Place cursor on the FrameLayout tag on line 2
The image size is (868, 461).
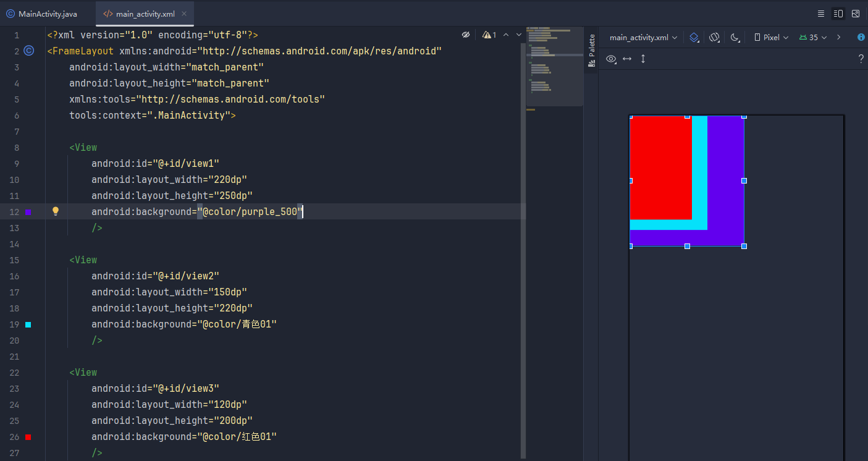coord(83,51)
